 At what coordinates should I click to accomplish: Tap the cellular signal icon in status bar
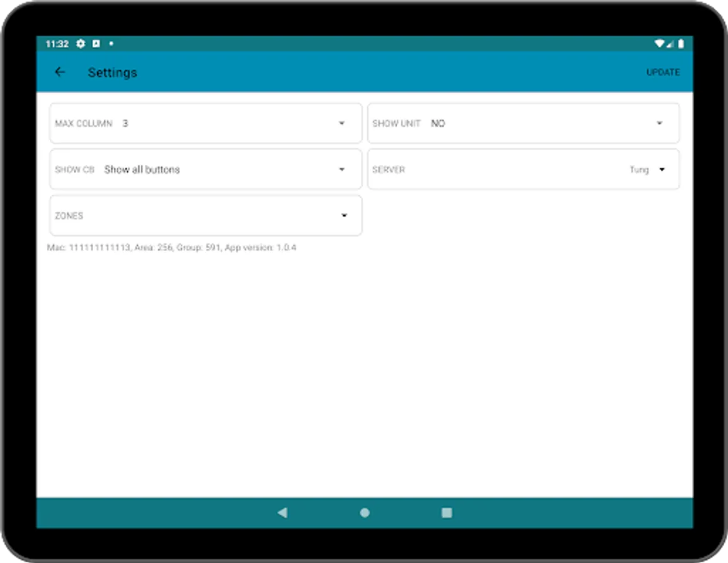(x=670, y=44)
